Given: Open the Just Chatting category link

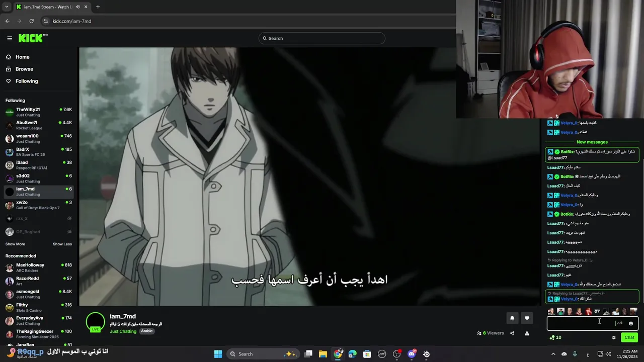Looking at the screenshot, I should pyautogui.click(x=123, y=331).
